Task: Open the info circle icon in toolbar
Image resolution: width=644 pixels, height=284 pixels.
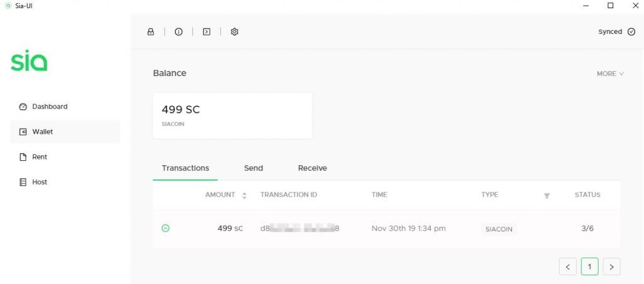Action: click(178, 31)
